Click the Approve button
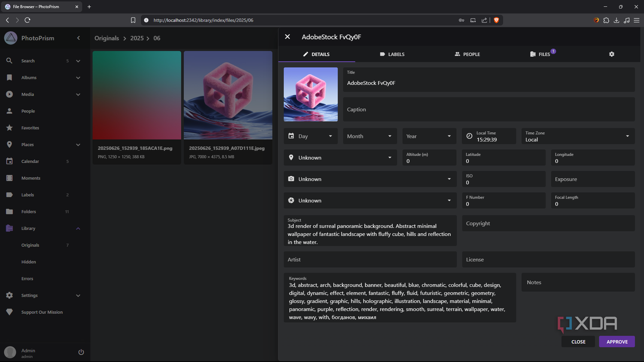 (x=617, y=342)
